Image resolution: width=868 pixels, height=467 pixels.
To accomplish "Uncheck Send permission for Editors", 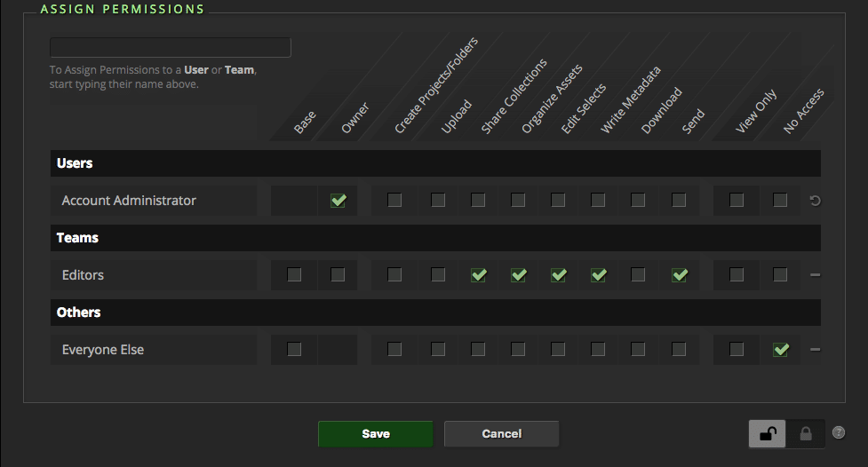I will click(679, 275).
